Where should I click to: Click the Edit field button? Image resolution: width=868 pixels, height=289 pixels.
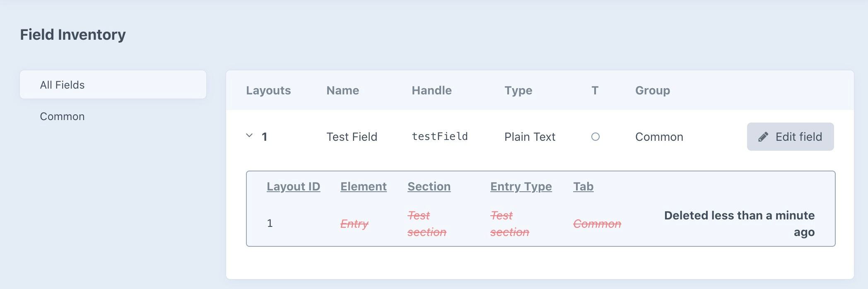pyautogui.click(x=790, y=137)
